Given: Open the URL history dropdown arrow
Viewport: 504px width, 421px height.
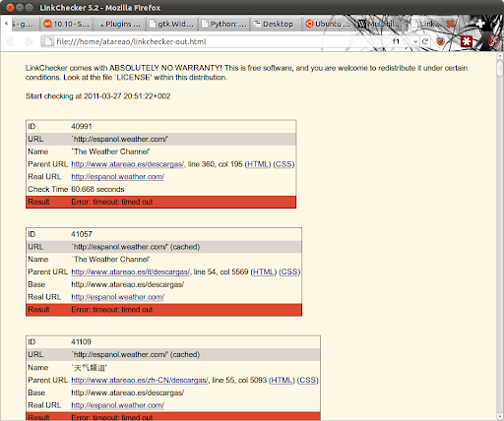Looking at the screenshot, I should [415, 41].
